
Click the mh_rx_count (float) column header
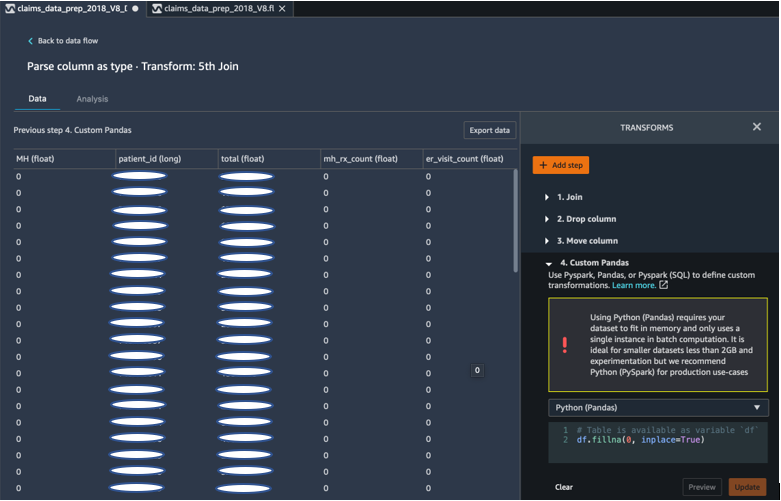pos(372,159)
